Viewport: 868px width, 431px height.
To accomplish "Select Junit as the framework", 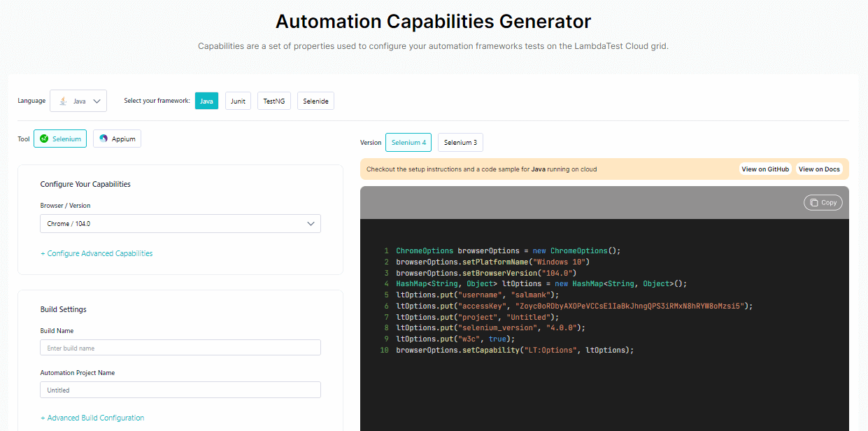I will [238, 100].
